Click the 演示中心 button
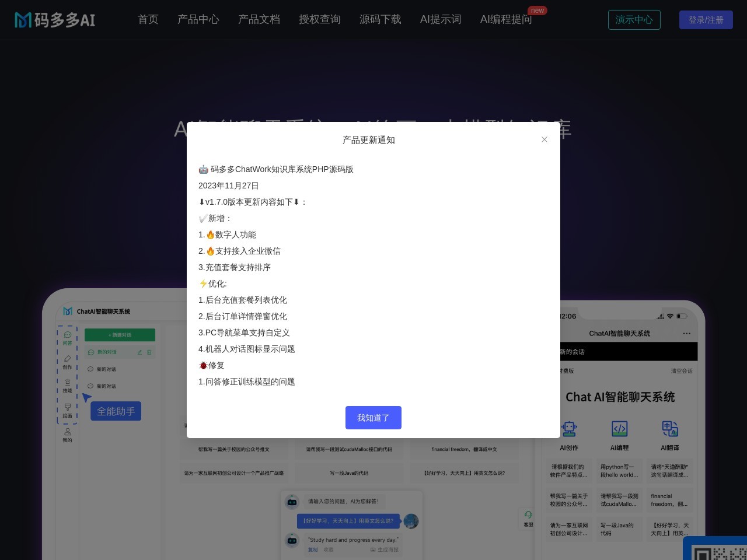747x560 pixels. [x=634, y=20]
